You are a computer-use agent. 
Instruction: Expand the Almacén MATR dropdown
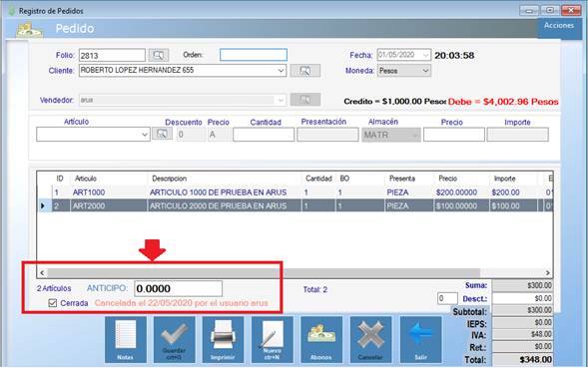click(415, 135)
